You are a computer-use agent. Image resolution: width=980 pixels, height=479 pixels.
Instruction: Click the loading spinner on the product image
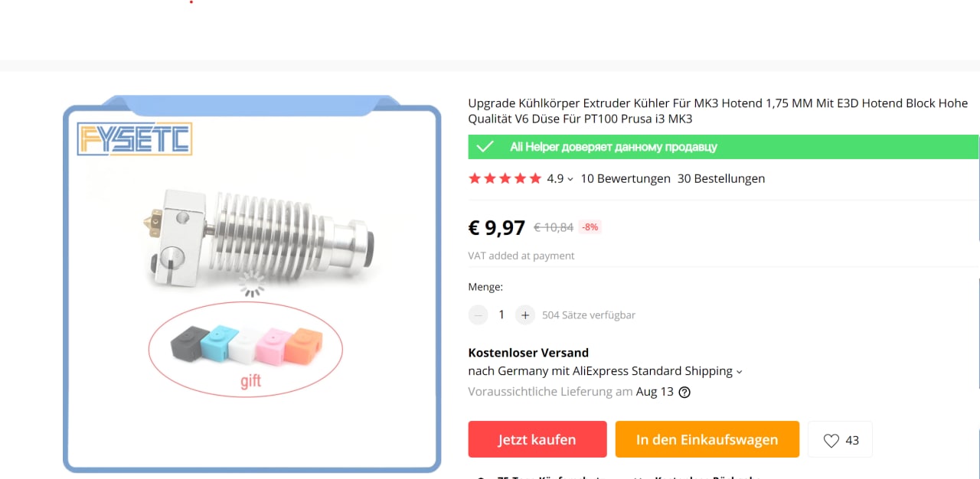251,285
